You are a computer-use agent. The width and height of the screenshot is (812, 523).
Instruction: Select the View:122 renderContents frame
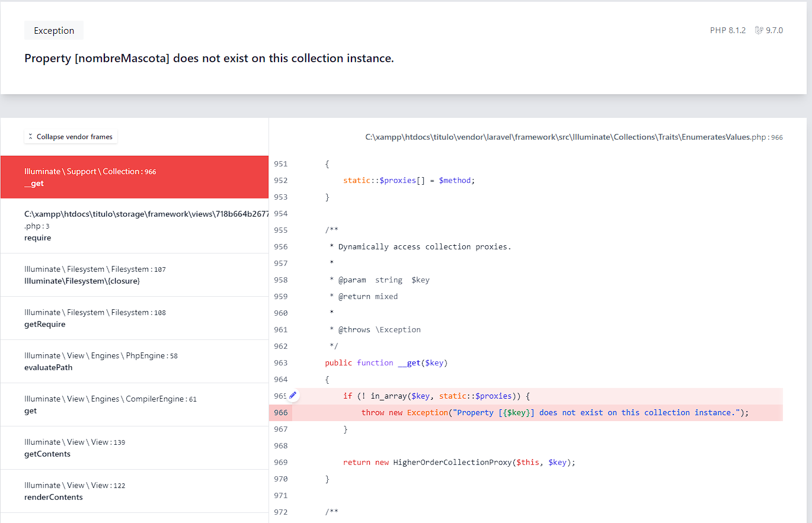coord(135,491)
